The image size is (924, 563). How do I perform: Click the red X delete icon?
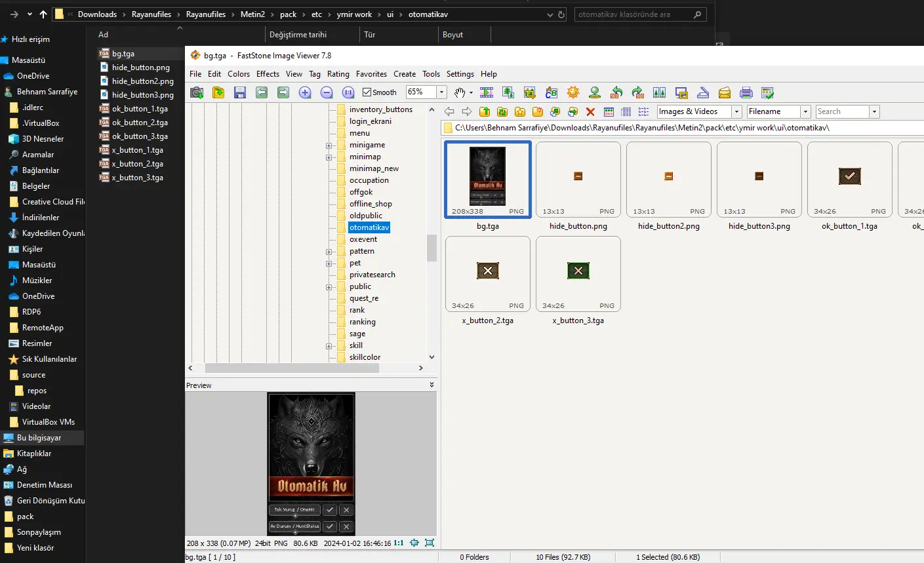click(590, 111)
